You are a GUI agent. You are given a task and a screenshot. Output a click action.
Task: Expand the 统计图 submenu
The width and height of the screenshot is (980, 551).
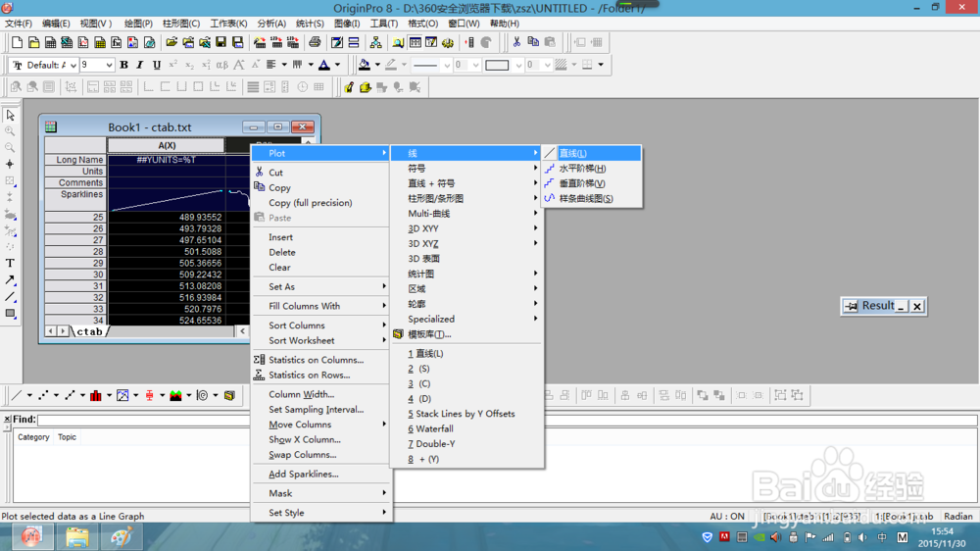tap(466, 274)
